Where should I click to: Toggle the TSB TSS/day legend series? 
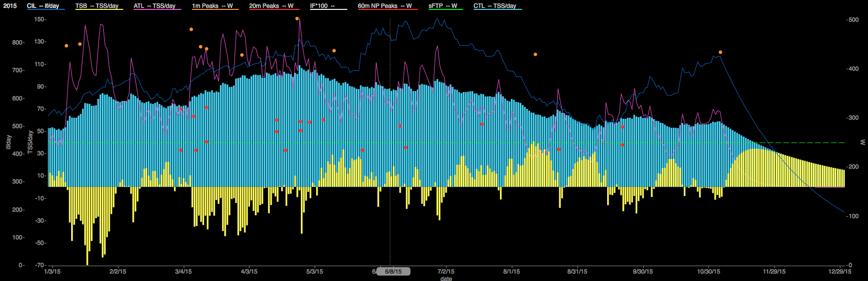[x=97, y=6]
